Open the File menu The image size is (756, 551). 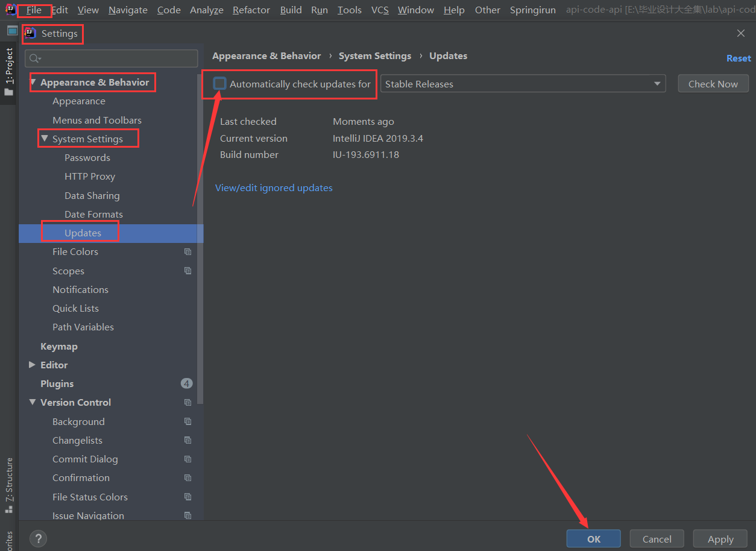point(34,10)
